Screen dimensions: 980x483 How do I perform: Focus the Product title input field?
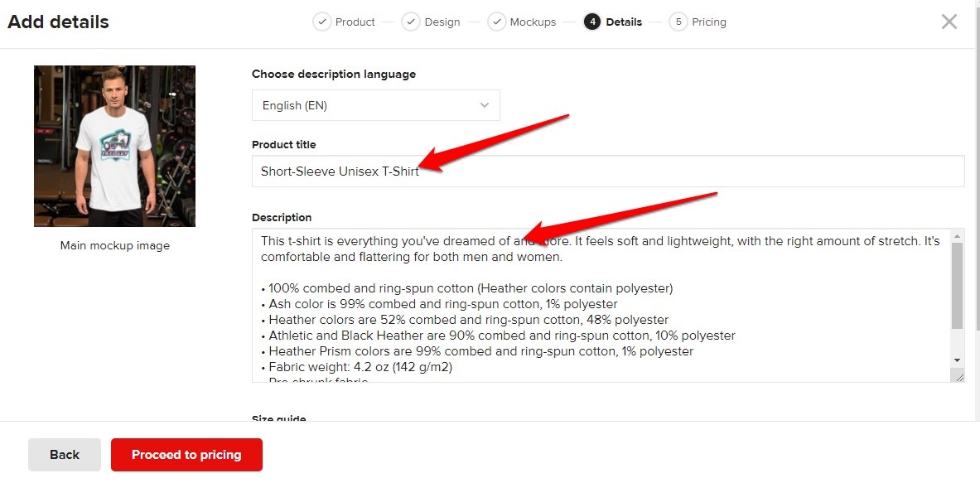tap(608, 171)
